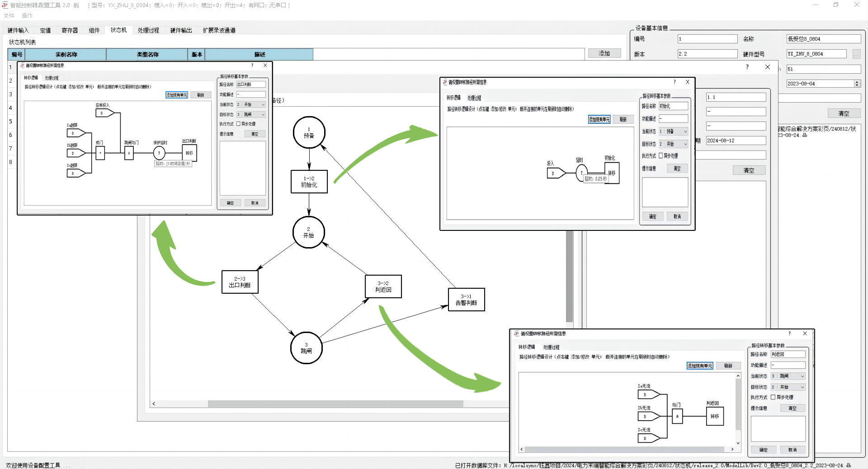868x469 pixels.
Task: Open the 文件 menu
Action: 9,15
